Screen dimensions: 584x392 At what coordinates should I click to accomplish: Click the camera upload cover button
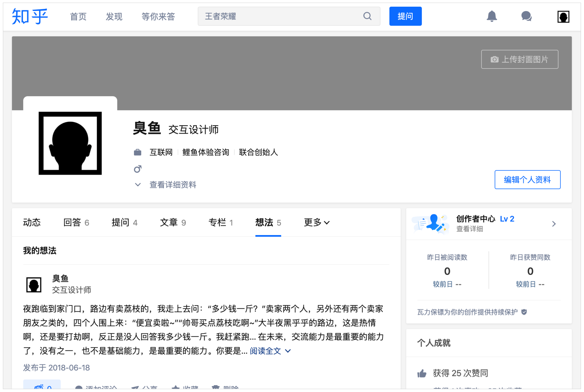point(519,59)
